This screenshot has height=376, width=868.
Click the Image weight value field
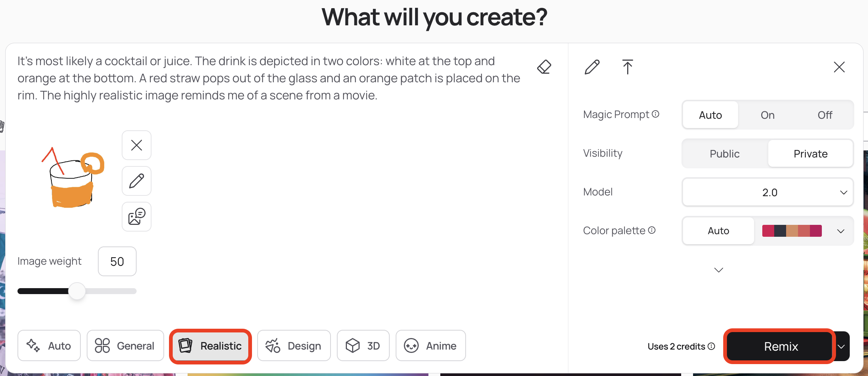click(x=117, y=261)
